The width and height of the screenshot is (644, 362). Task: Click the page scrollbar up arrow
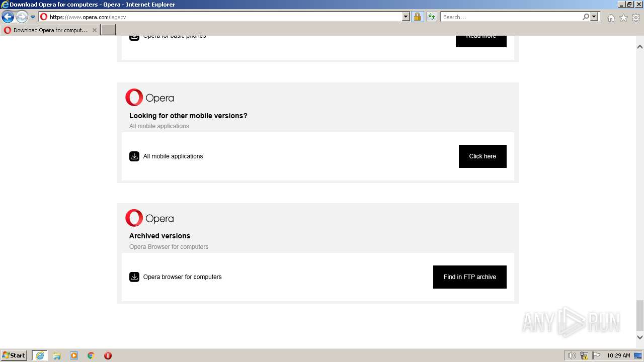pyautogui.click(x=640, y=47)
